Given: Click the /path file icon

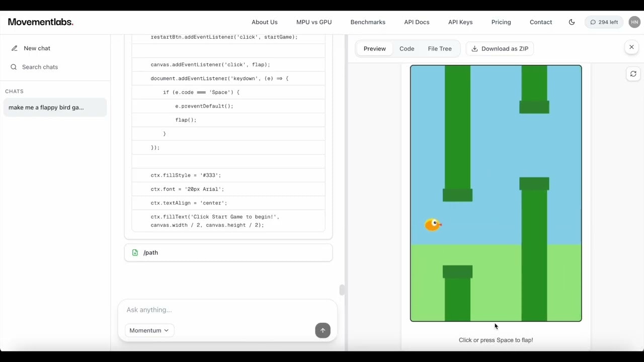Looking at the screenshot, I should 135,252.
